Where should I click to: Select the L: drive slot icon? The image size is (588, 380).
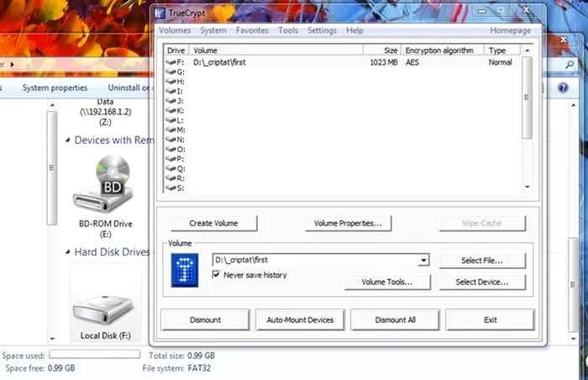(171, 120)
